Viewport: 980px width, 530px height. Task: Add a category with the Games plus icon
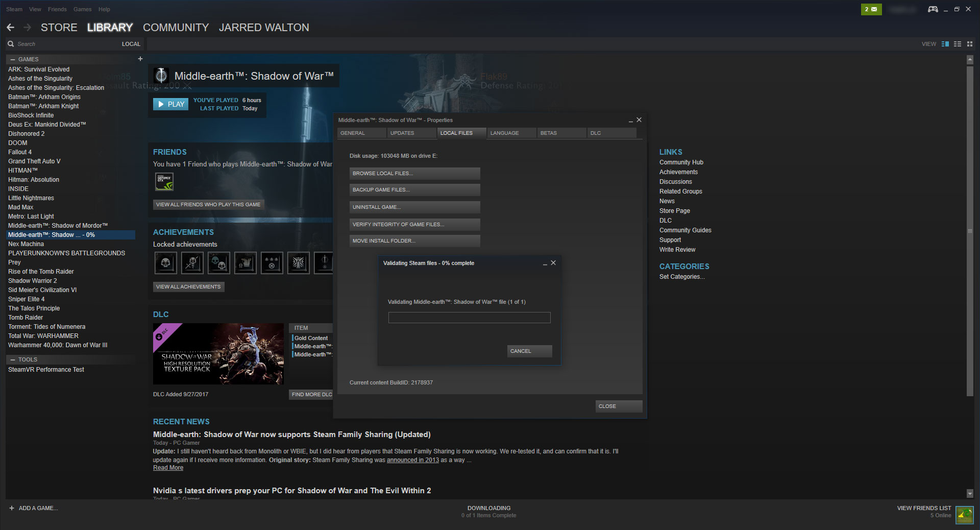click(140, 59)
